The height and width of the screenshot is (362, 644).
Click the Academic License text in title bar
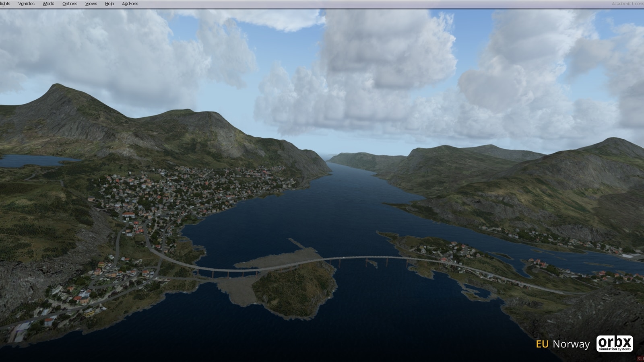coord(627,4)
